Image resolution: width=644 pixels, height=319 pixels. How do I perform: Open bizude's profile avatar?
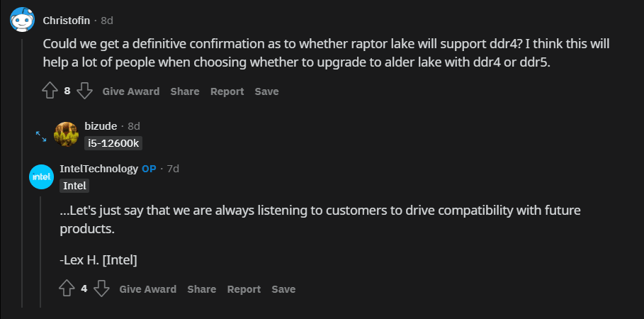(66, 134)
